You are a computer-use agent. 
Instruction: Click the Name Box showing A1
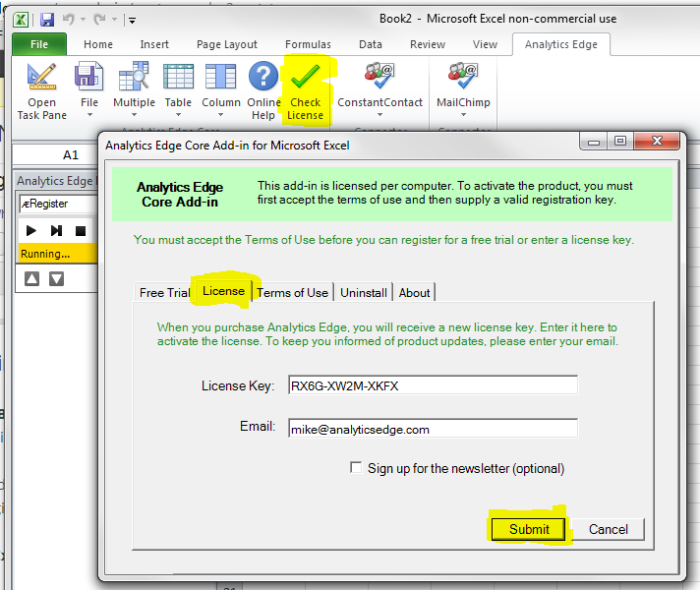point(56,155)
